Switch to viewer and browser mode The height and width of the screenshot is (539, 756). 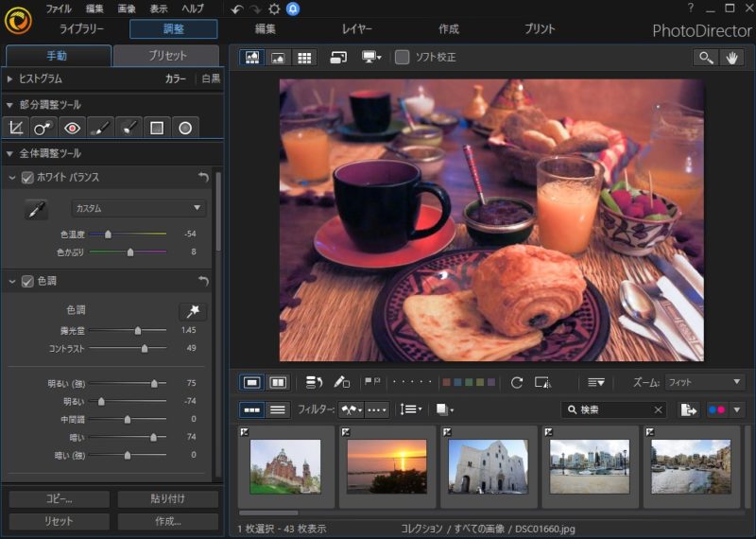click(252, 58)
